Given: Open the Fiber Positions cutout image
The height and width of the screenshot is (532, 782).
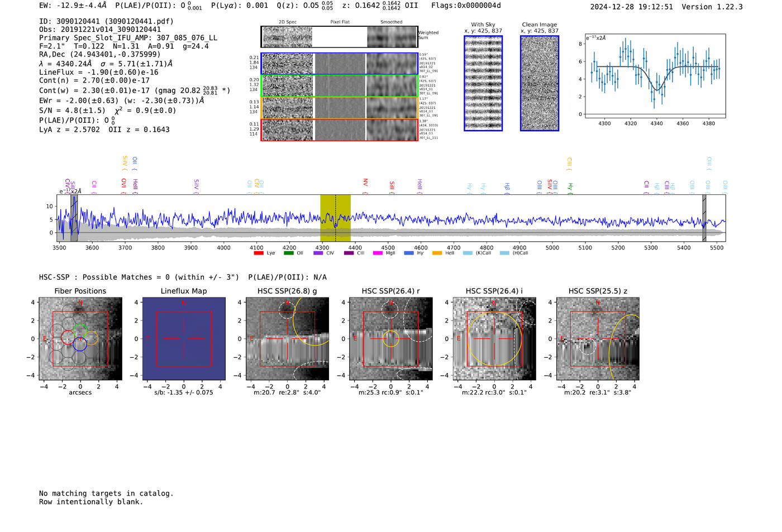Looking at the screenshot, I should tap(80, 339).
